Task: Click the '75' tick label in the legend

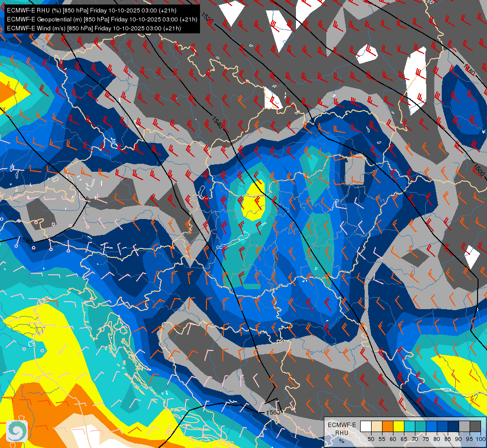Action: (426, 439)
